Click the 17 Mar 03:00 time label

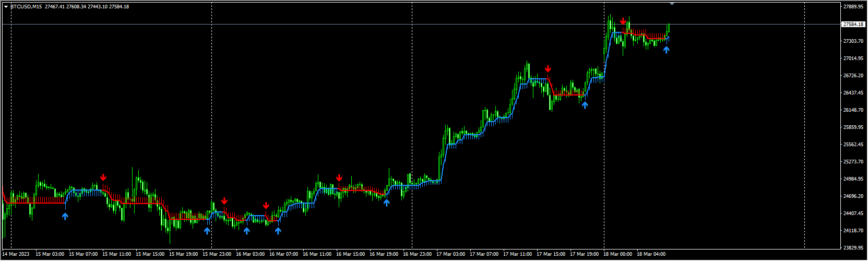(451, 254)
